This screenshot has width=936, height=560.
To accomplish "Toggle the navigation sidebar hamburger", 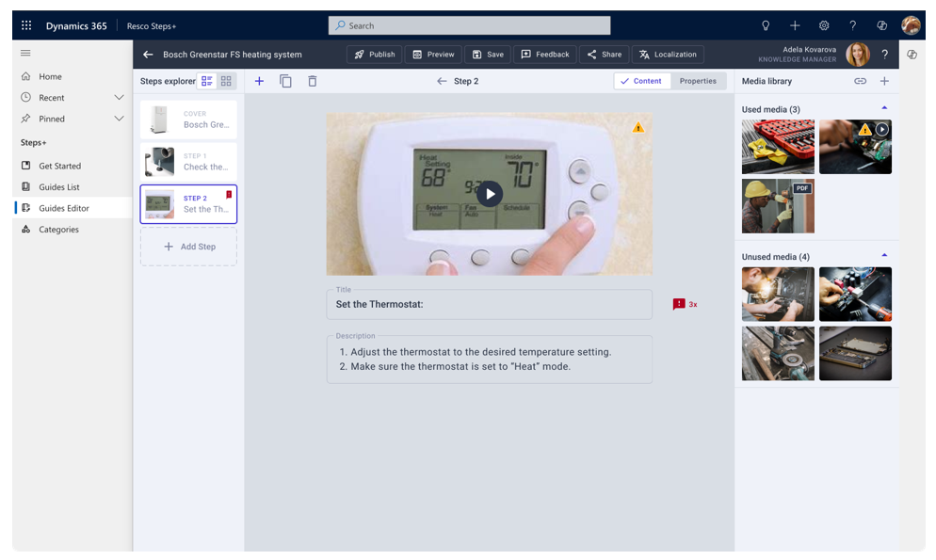I will click(26, 54).
